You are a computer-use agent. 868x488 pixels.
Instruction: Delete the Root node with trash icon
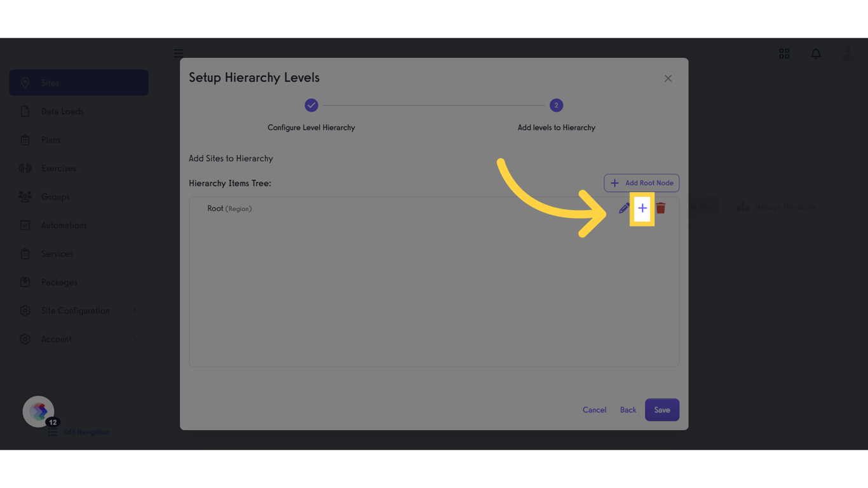coord(661,208)
